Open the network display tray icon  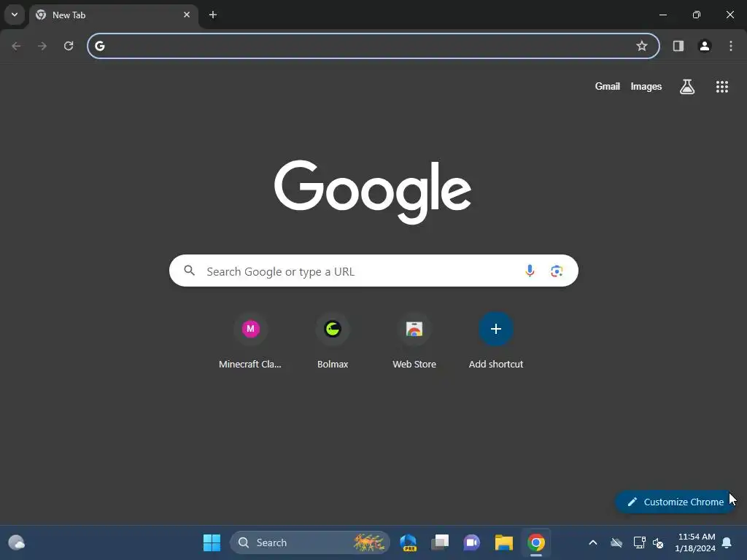tap(639, 542)
